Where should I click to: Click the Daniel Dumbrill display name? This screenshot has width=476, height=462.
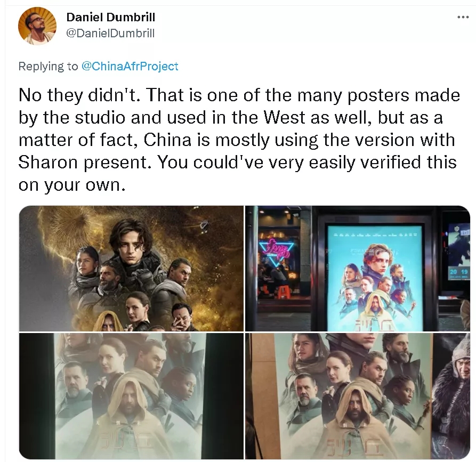point(111,17)
